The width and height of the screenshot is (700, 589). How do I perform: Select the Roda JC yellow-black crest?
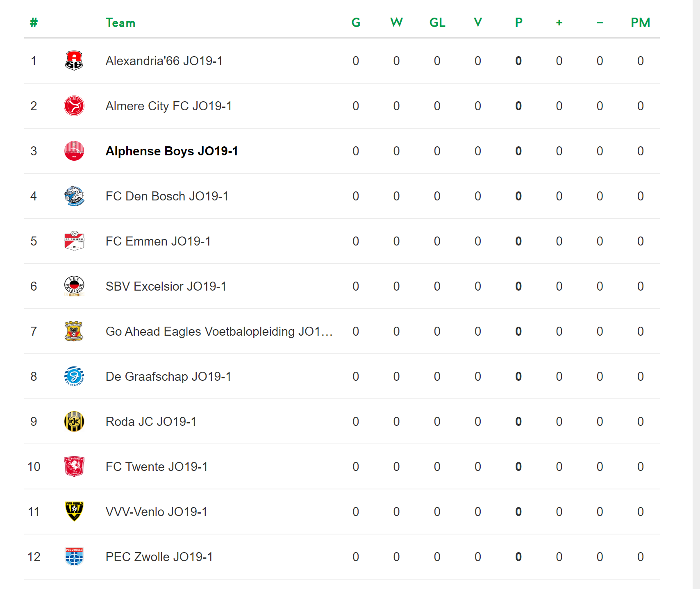tap(74, 421)
